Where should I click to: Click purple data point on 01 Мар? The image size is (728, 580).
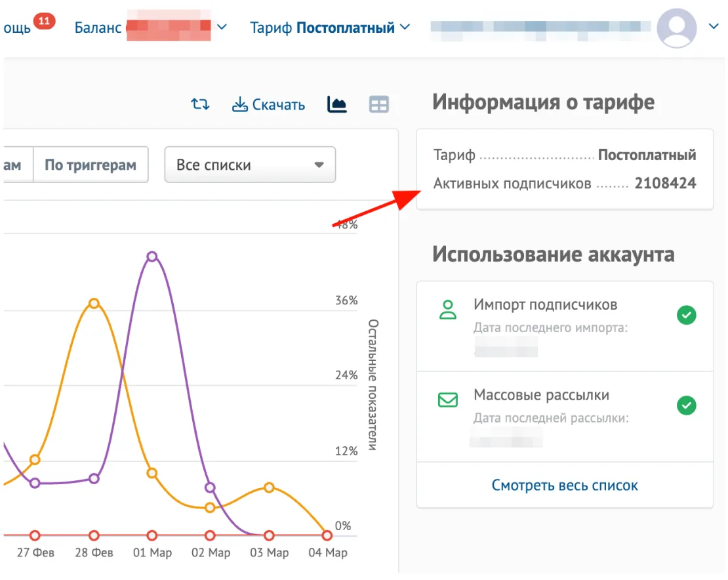152,257
